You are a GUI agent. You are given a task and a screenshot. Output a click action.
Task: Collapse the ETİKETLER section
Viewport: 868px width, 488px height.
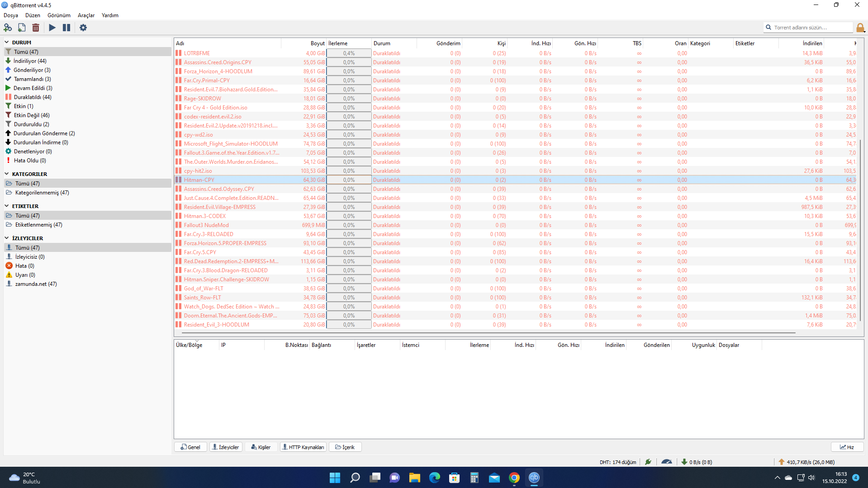point(7,206)
